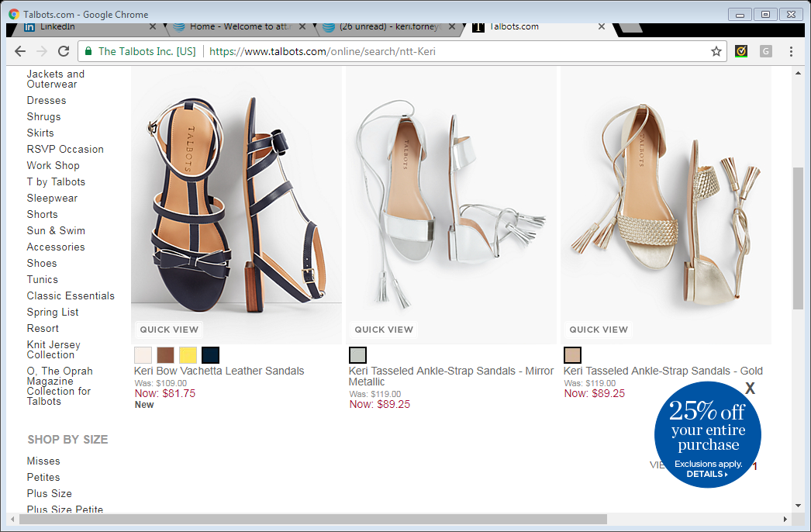Open Quick View for Mirror Metallic sandals
Image resolution: width=811 pixels, height=532 pixels.
point(384,330)
